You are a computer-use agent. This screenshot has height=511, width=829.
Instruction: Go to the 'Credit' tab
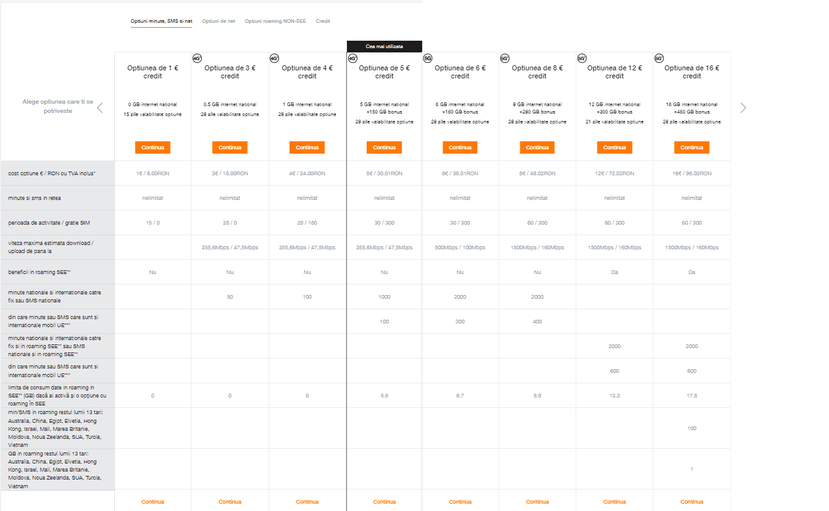click(323, 21)
